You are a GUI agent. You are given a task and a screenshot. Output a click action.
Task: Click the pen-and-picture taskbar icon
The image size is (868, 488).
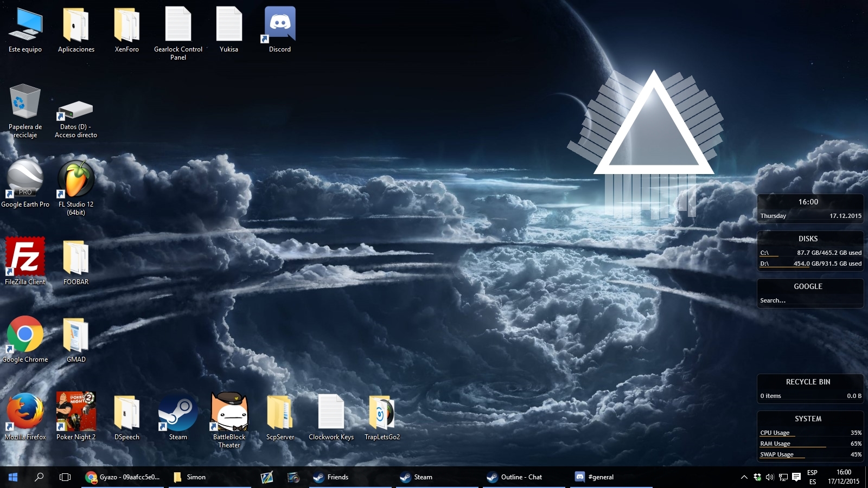point(267,477)
